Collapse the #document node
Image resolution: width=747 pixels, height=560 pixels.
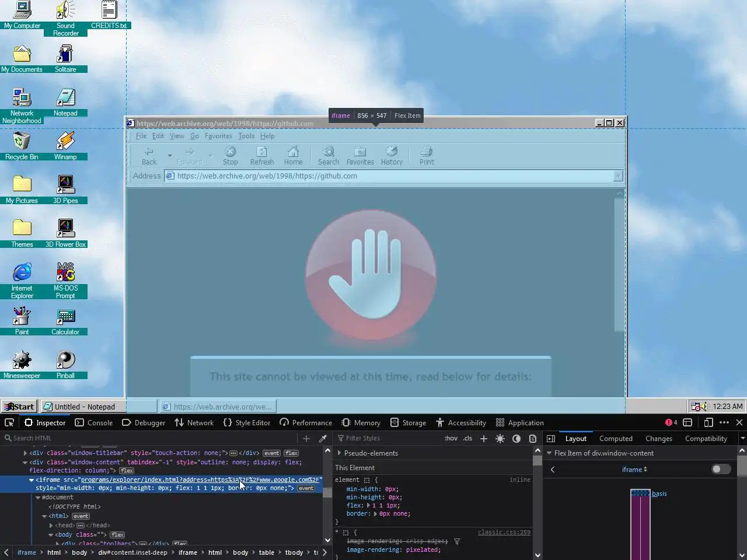pyautogui.click(x=38, y=497)
